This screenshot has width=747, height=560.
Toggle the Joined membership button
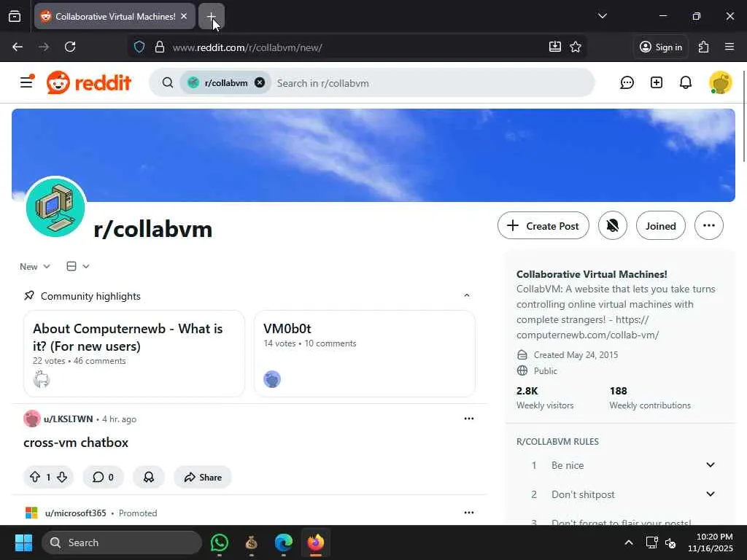click(660, 226)
